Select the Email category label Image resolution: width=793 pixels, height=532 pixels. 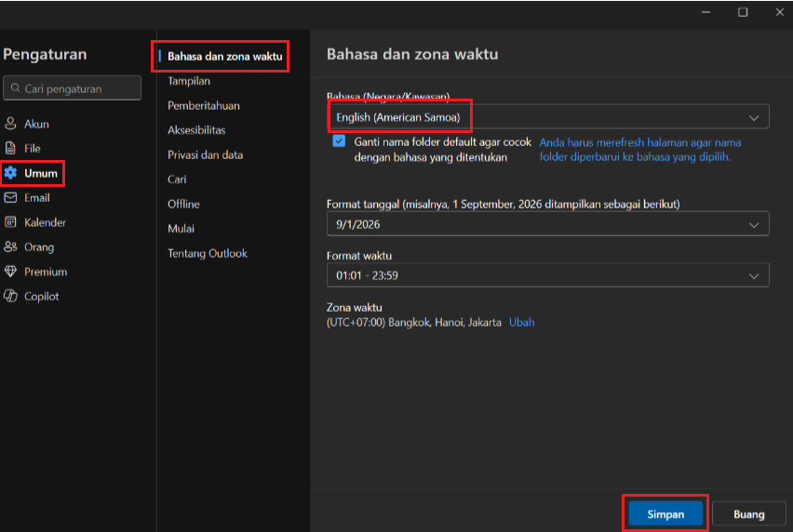click(37, 198)
